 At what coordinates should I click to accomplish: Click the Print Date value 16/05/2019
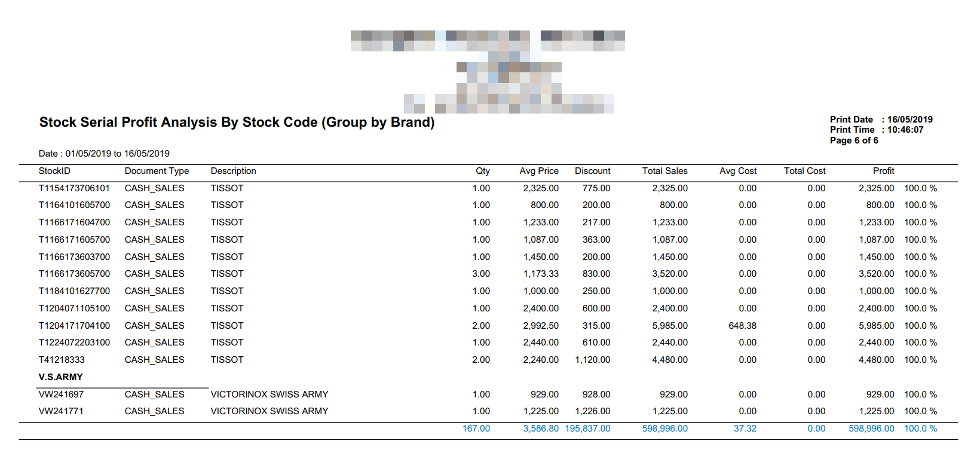(x=909, y=120)
